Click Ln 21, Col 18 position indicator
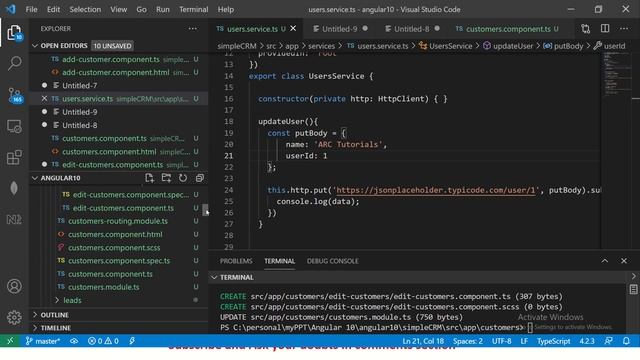This screenshot has width=640, height=360. pos(423,341)
